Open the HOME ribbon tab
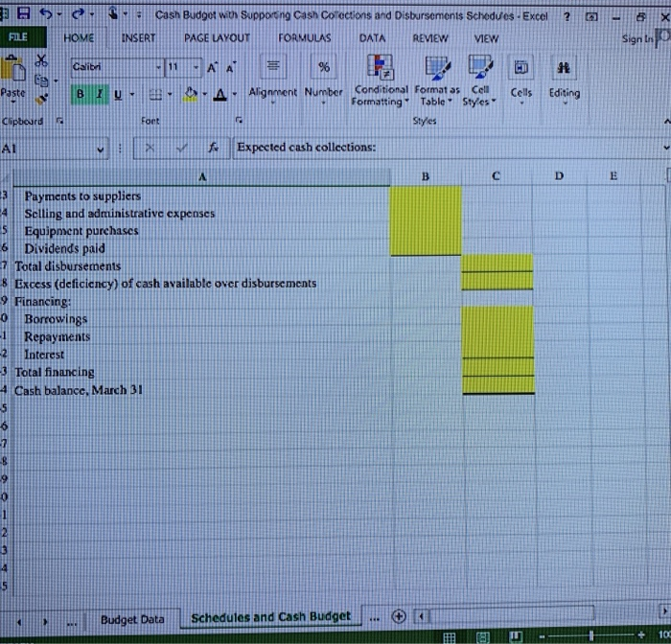Image resolution: width=671 pixels, height=644 pixels. coord(79,38)
